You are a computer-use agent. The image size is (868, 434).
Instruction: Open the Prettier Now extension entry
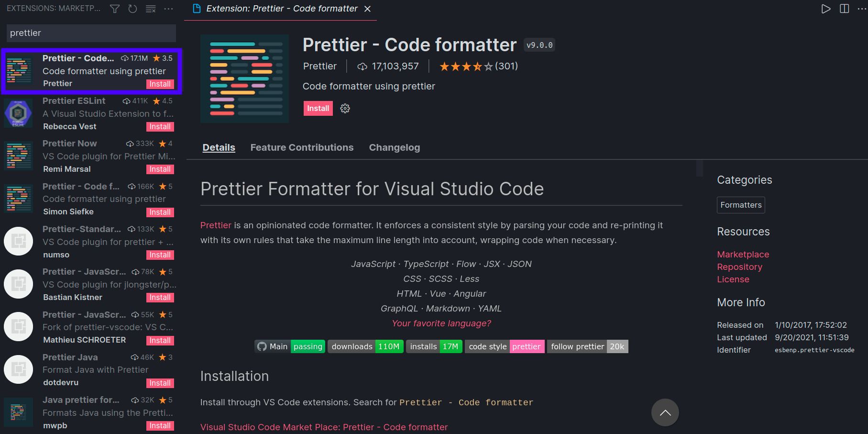coord(90,156)
